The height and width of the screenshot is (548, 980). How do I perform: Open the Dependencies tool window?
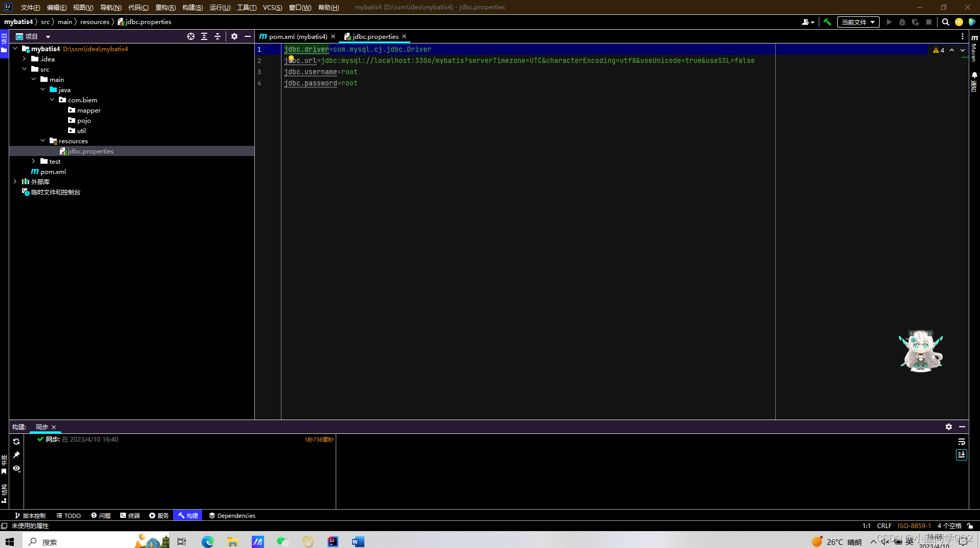click(x=232, y=515)
